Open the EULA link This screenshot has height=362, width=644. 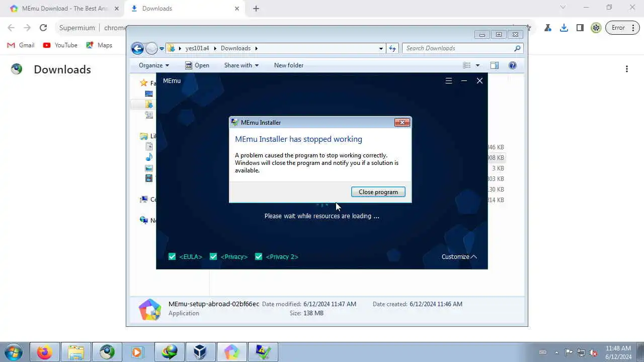click(x=191, y=256)
